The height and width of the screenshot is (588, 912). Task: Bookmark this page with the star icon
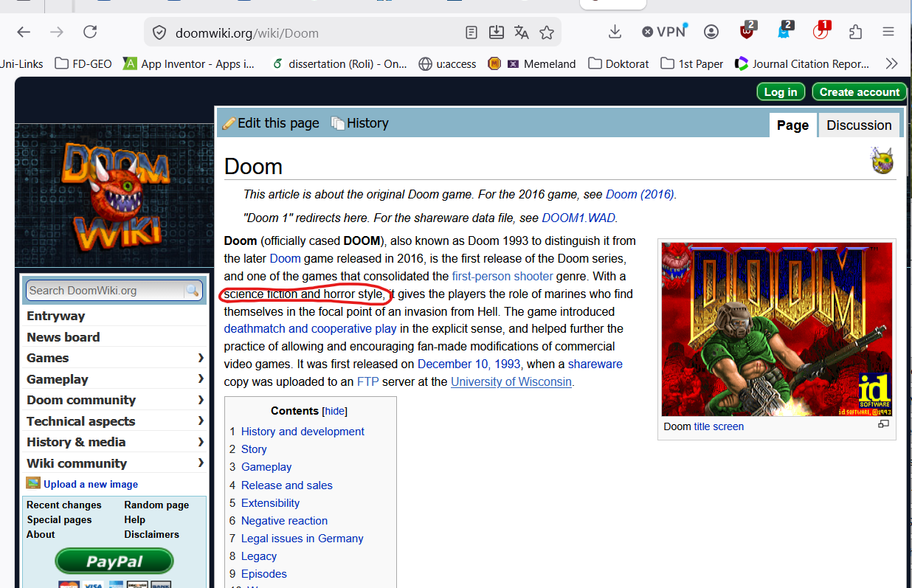point(547,32)
